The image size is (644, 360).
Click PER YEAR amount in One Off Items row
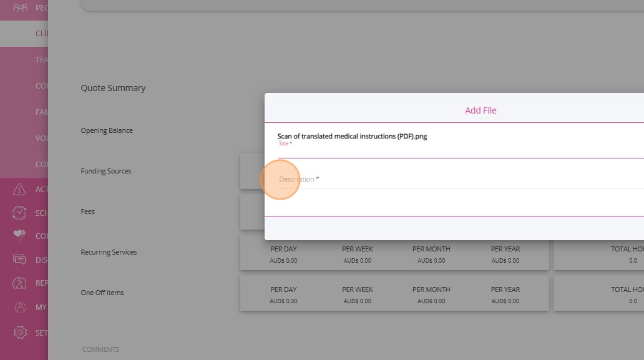click(505, 301)
